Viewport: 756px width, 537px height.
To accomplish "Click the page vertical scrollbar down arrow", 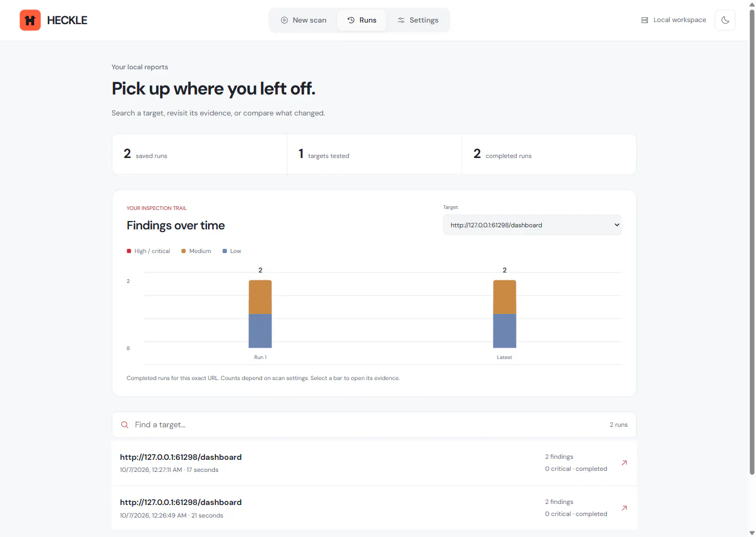I will point(752,533).
